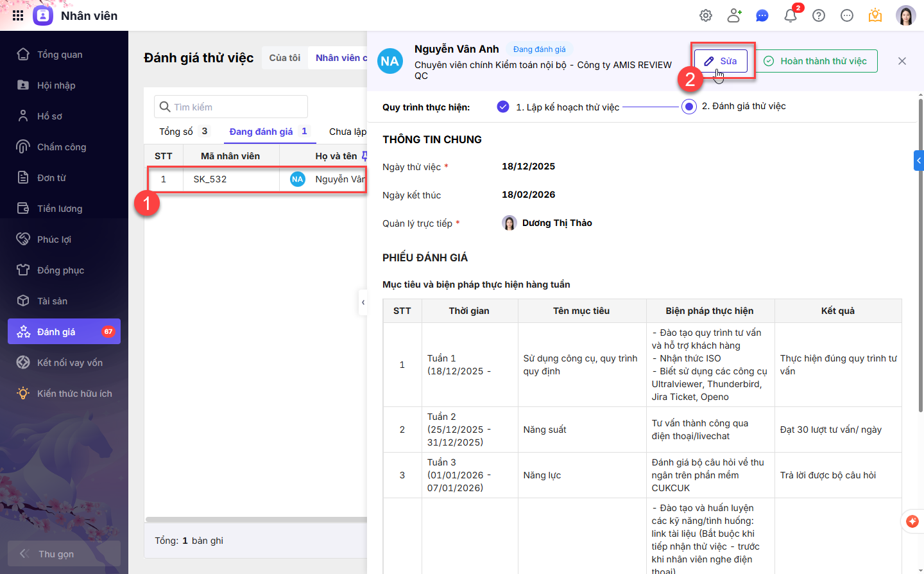Click the horizontal scrollbar under the table
Viewport: 924px width, 574px height.
coord(257,519)
